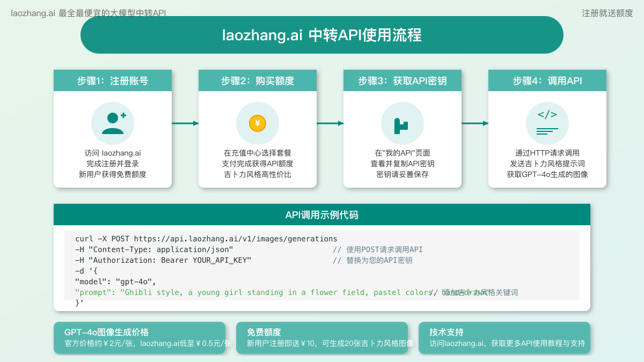Screen dimensions: 644x362
Task: Click the API key icon in step 3
Action: pyautogui.click(x=402, y=124)
